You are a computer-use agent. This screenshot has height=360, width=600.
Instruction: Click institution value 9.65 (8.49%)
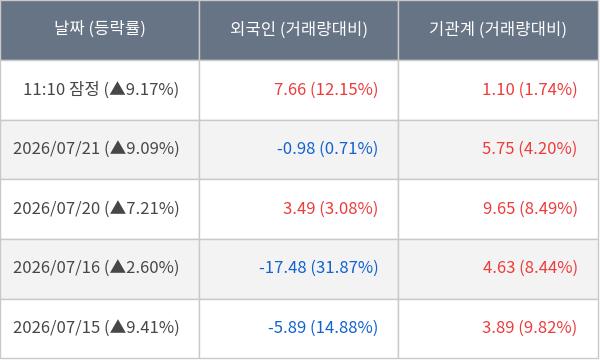pos(530,209)
